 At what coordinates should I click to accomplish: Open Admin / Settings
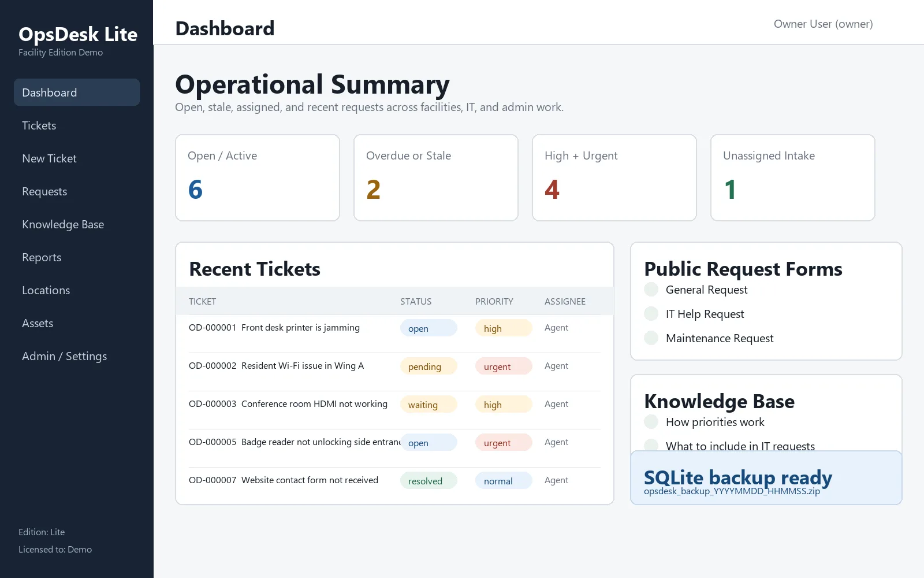point(77,356)
